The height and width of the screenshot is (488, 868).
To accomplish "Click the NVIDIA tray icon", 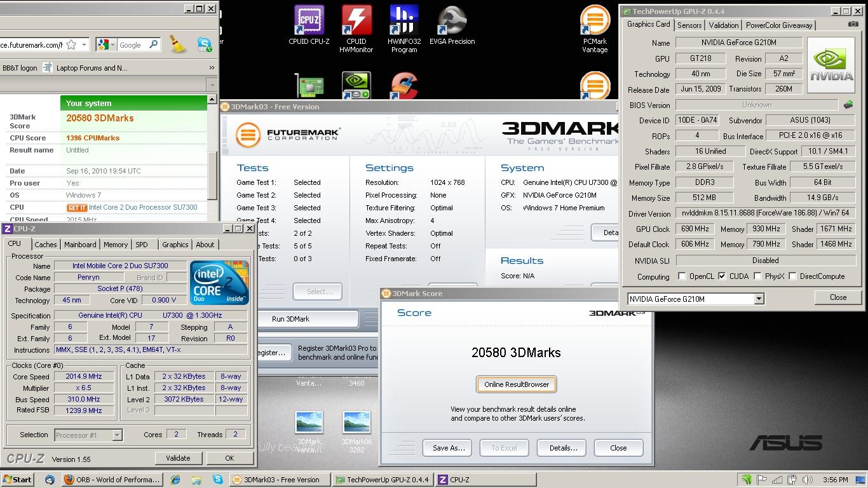I will click(x=747, y=480).
